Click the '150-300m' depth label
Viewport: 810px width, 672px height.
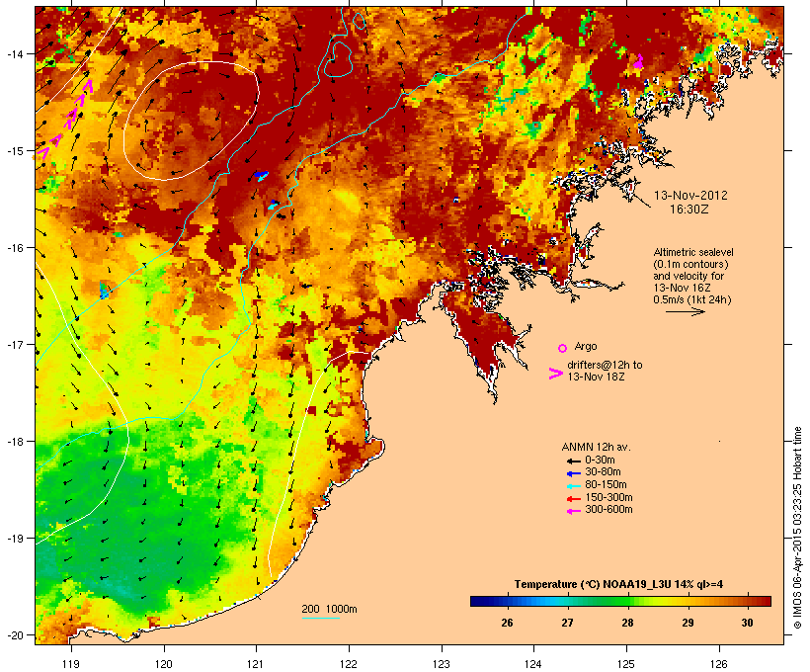point(608,497)
